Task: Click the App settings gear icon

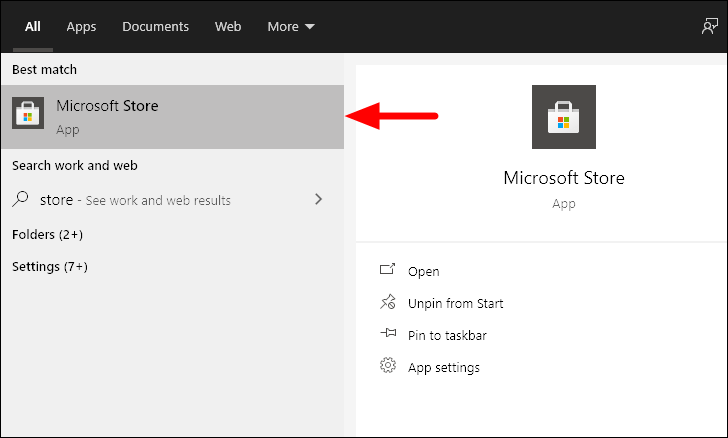Action: pos(388,366)
